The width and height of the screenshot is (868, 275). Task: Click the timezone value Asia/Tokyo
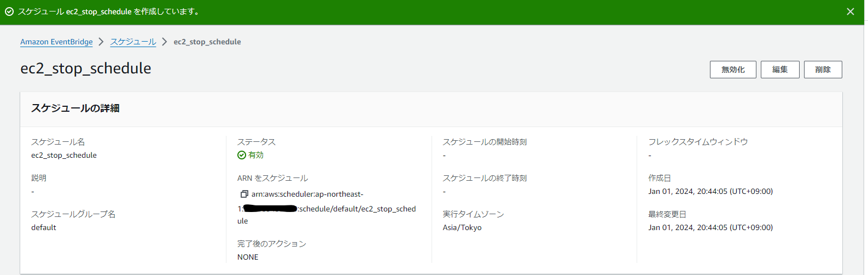(x=462, y=227)
